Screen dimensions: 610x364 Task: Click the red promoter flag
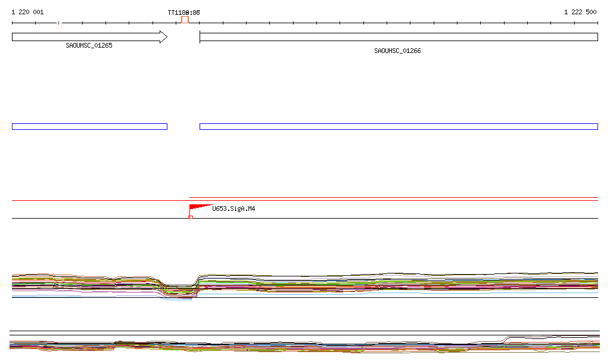click(x=197, y=208)
